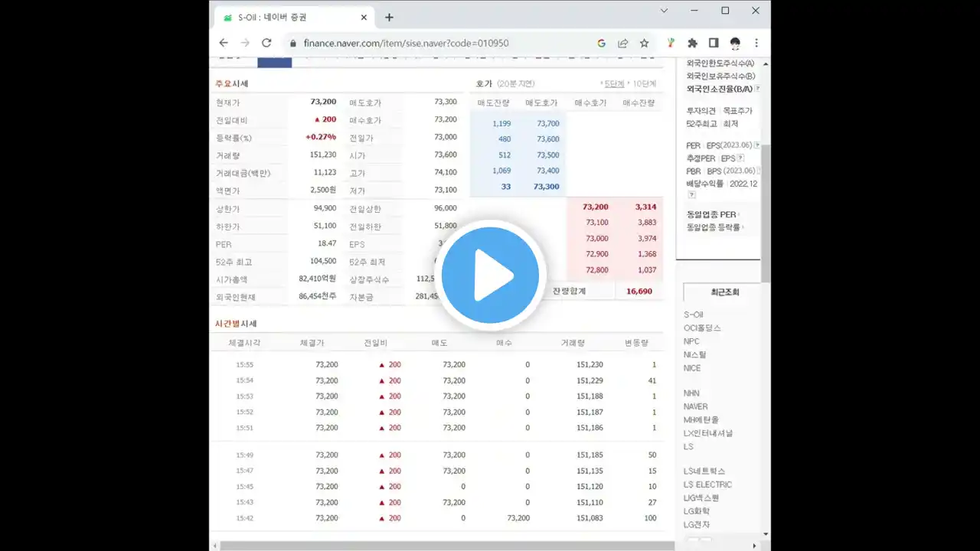Click the horizontal scrollbar right arrow
980x551 pixels.
point(754,546)
